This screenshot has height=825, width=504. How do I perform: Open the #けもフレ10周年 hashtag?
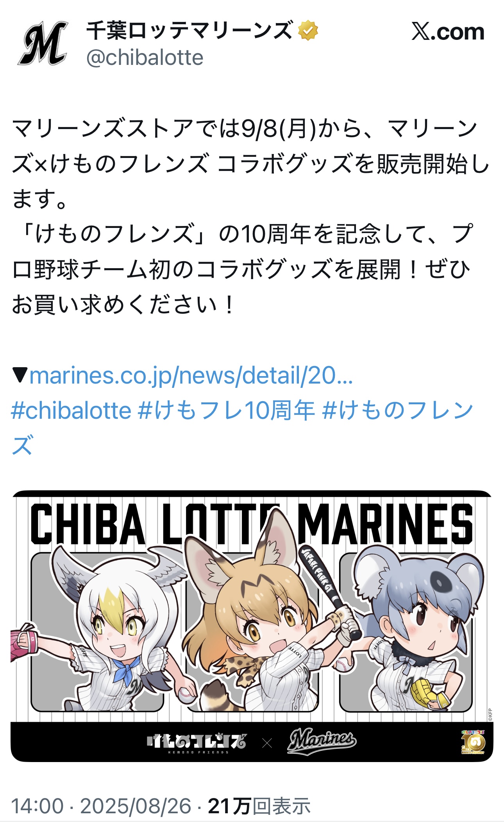pyautogui.click(x=227, y=411)
